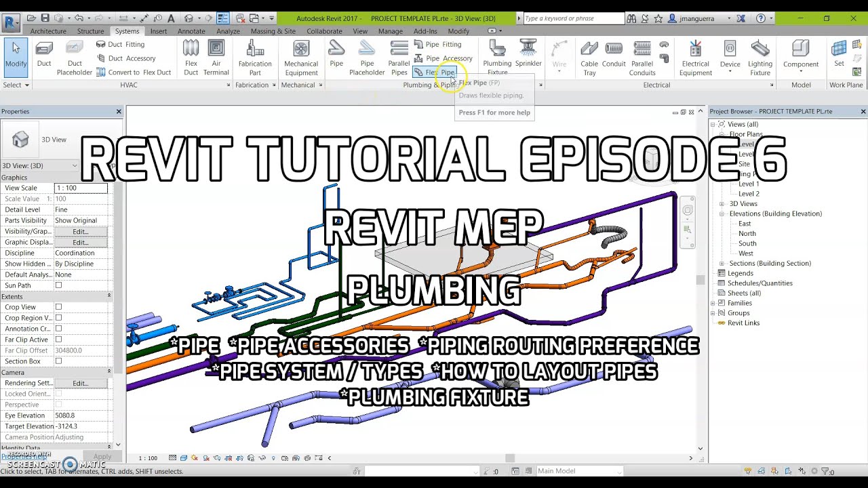
Task: Toggle the Sun Path checkbox
Action: [58, 285]
